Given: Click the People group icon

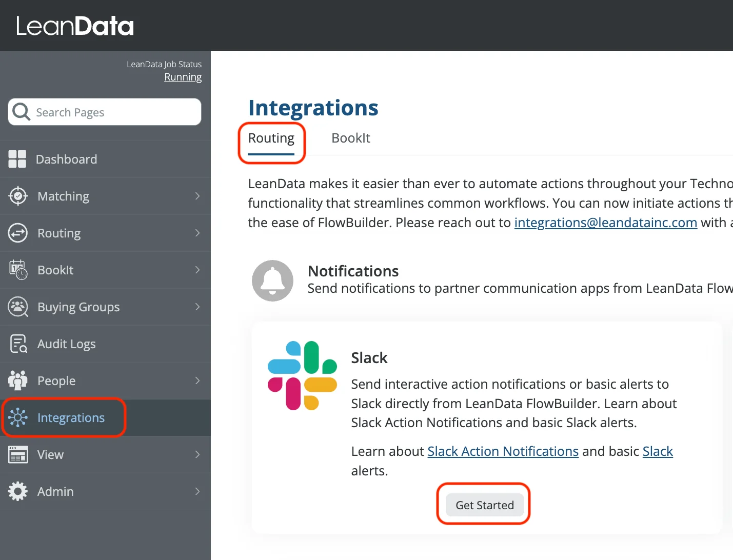Looking at the screenshot, I should pos(18,381).
